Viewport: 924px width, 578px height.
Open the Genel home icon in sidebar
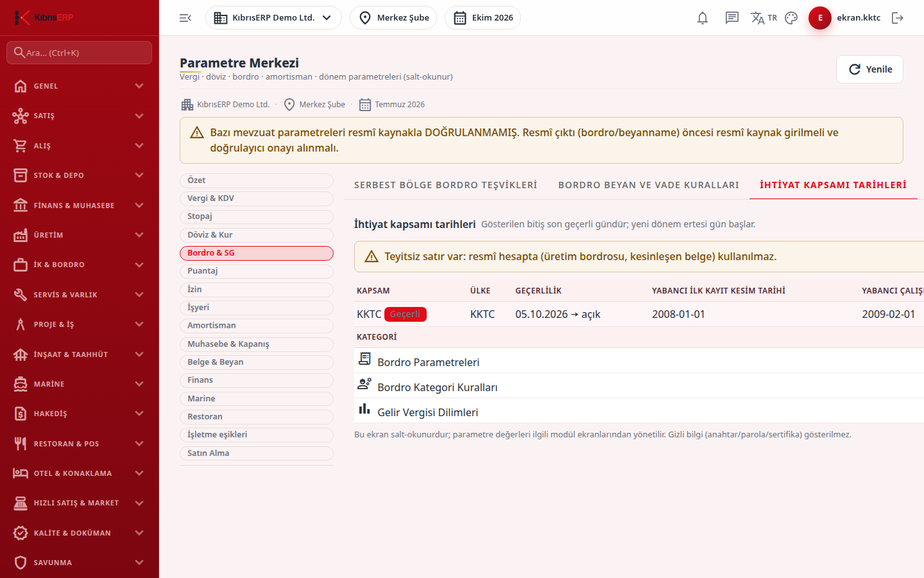coord(21,86)
